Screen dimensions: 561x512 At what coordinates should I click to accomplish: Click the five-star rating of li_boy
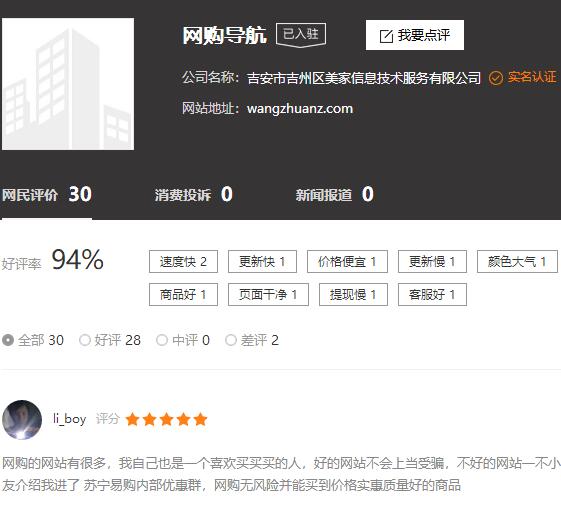166,419
